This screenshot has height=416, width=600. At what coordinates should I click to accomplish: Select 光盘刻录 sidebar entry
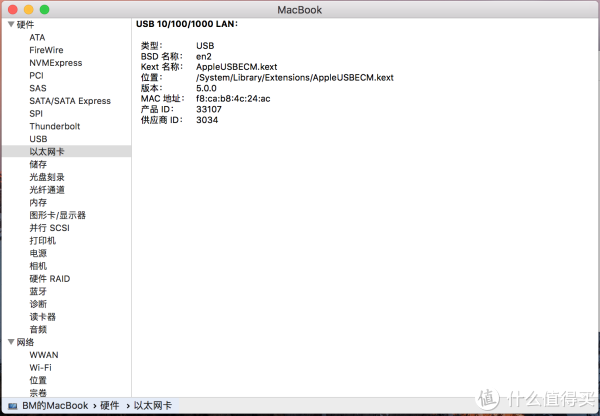point(47,177)
